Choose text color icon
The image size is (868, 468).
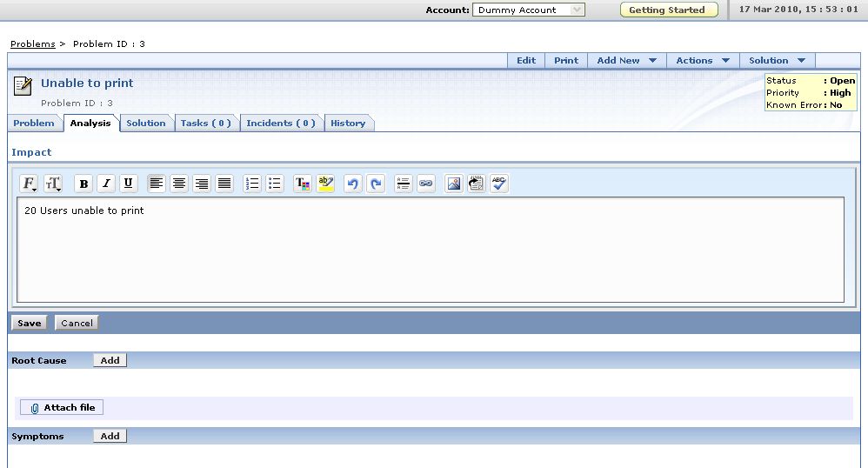(x=303, y=184)
